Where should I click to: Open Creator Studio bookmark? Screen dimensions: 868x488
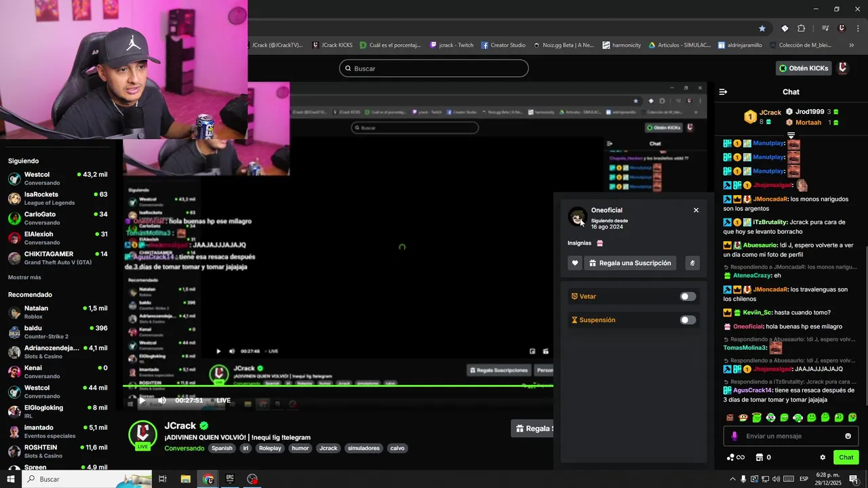tap(504, 45)
